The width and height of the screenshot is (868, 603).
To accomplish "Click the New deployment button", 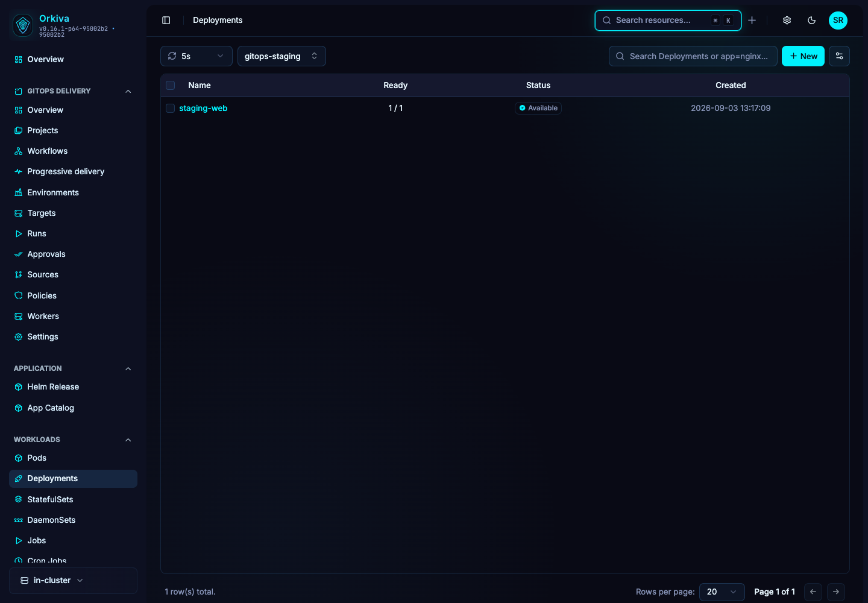I will [803, 56].
